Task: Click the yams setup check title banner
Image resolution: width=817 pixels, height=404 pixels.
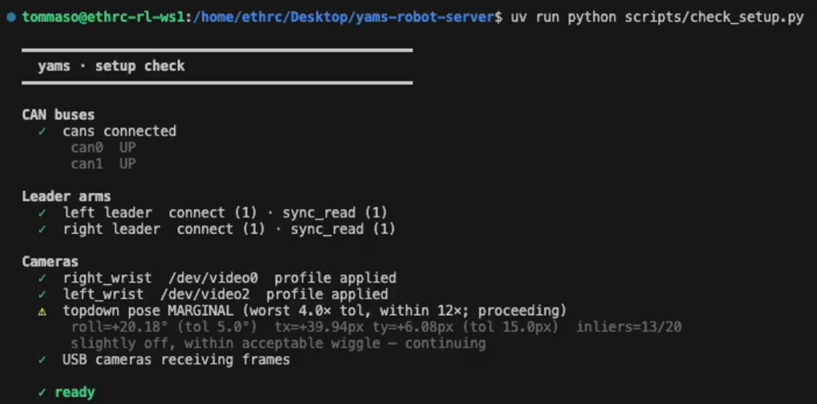Action: (x=217, y=66)
